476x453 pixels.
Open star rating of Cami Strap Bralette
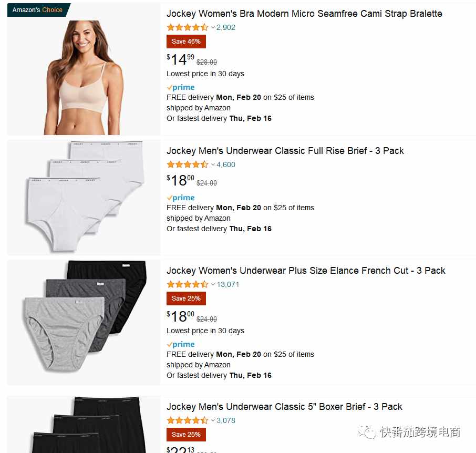tap(188, 27)
